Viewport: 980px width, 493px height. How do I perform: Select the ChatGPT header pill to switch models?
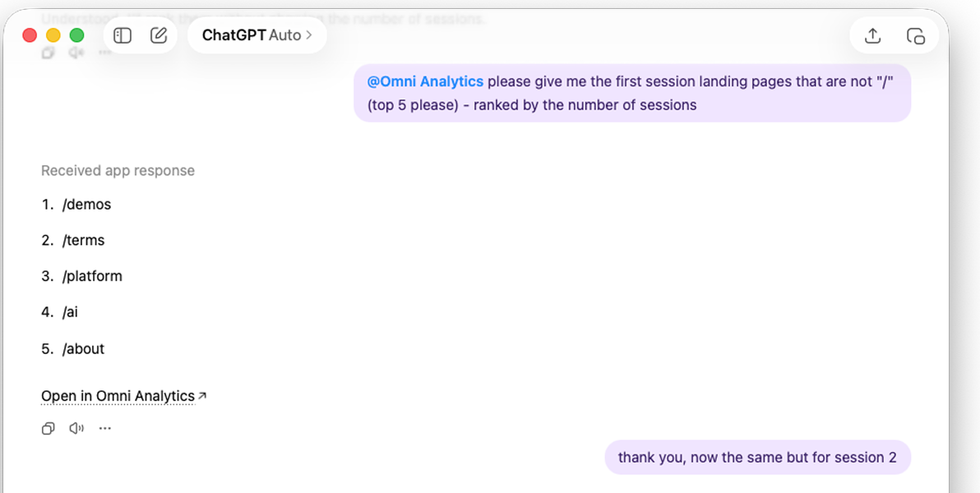tap(257, 35)
